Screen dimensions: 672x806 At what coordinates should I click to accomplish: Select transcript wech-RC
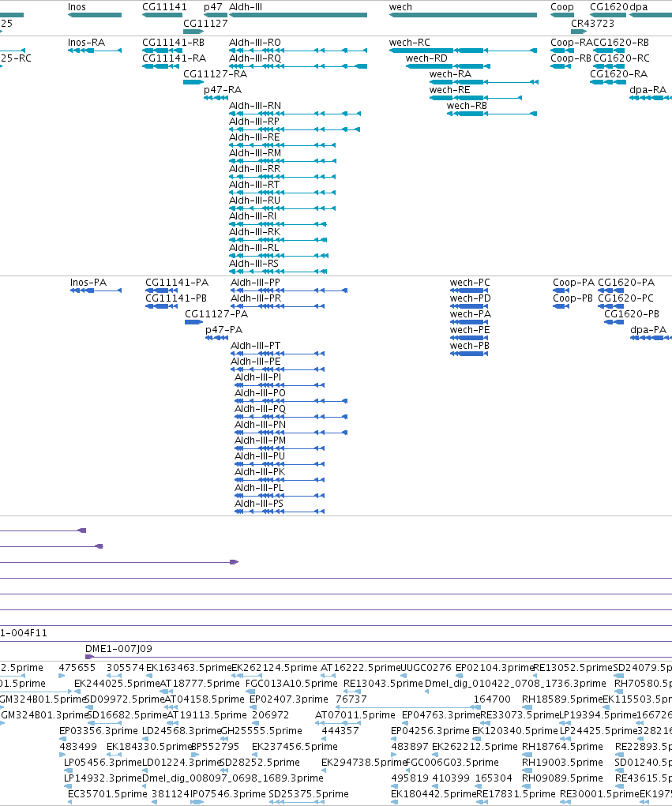464,51
